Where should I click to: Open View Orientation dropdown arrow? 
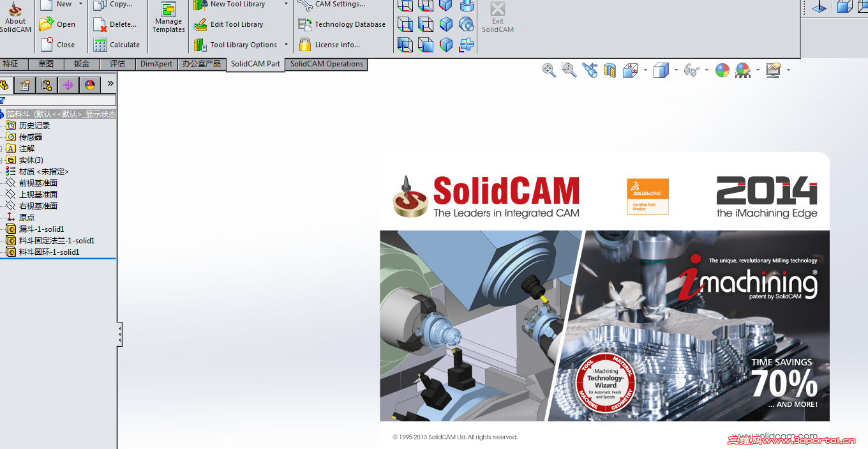[x=645, y=70]
